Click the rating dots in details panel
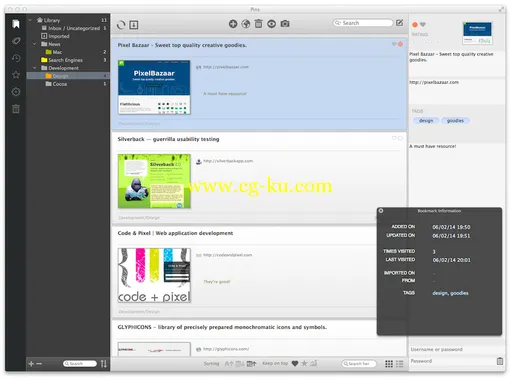512x380 pixels. (425, 42)
